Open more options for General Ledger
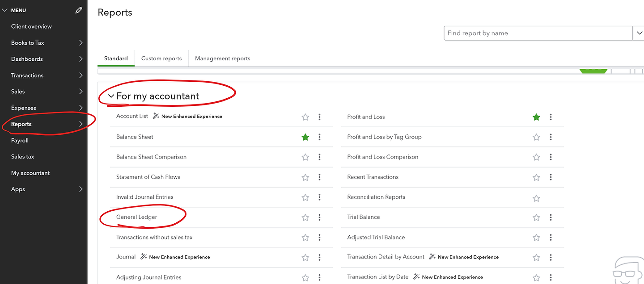The width and height of the screenshot is (644, 284). pos(319,217)
